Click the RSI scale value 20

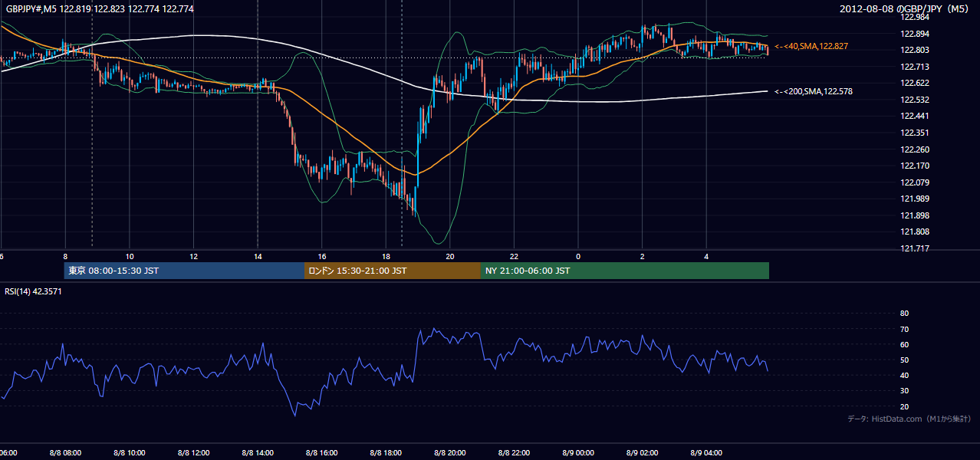click(x=904, y=406)
